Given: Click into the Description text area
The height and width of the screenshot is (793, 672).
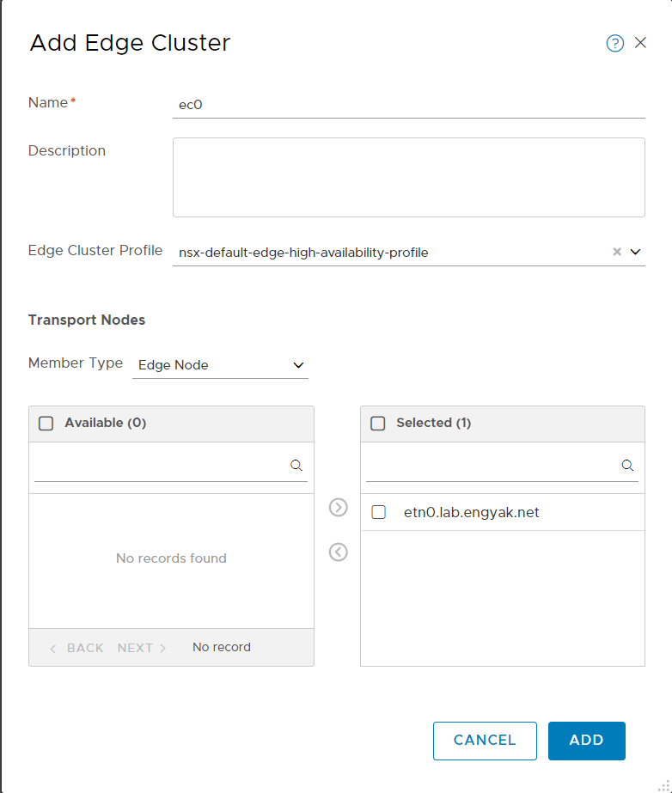Looking at the screenshot, I should click(x=408, y=177).
